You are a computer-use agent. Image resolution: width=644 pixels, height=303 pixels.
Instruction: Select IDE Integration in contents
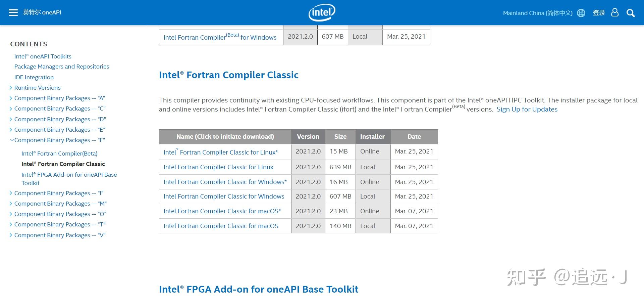(x=34, y=77)
